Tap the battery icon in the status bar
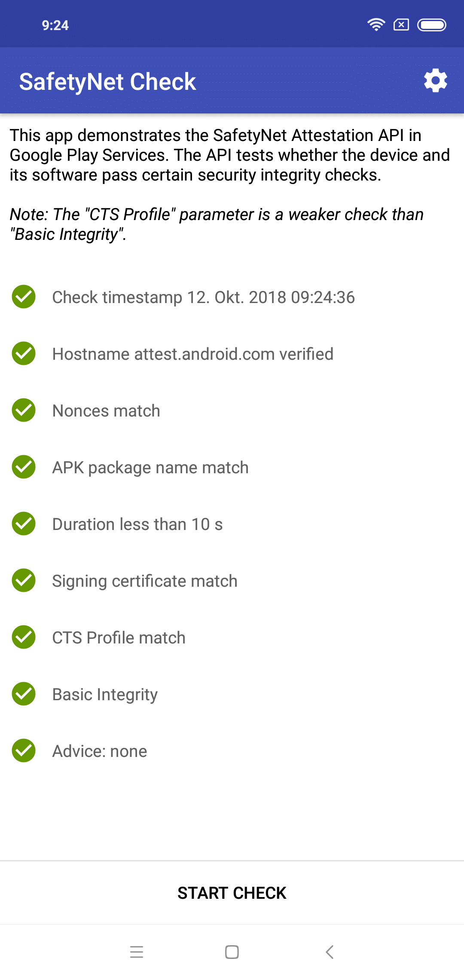 432,25
